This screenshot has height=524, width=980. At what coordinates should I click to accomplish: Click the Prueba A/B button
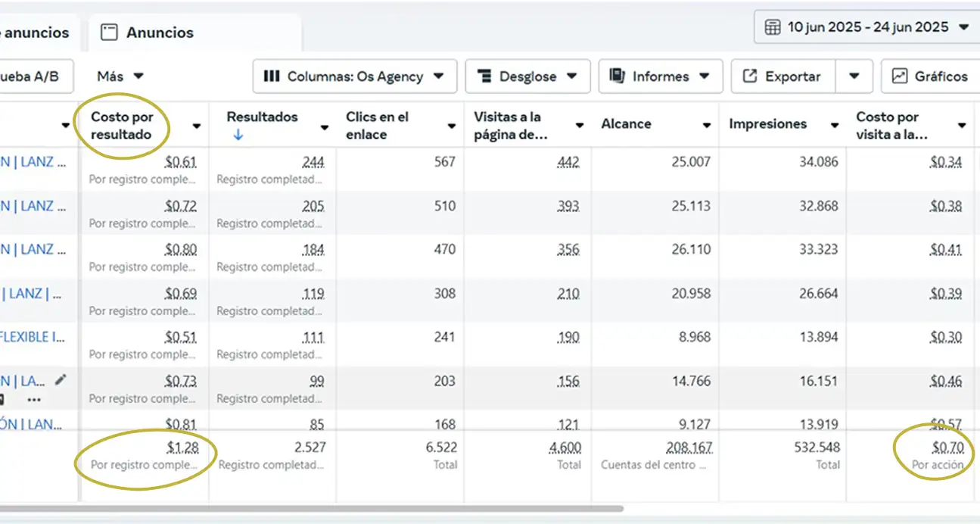[30, 76]
